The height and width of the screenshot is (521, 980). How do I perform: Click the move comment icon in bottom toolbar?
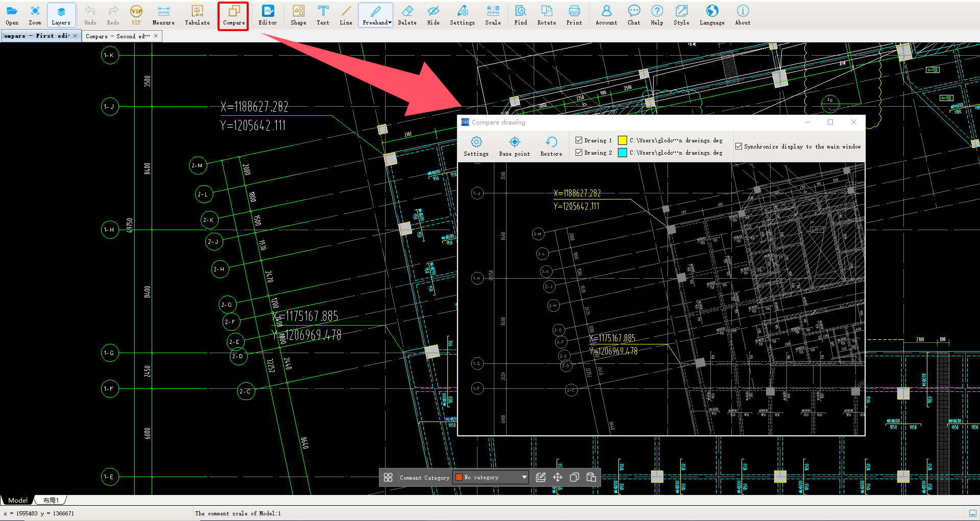[557, 477]
